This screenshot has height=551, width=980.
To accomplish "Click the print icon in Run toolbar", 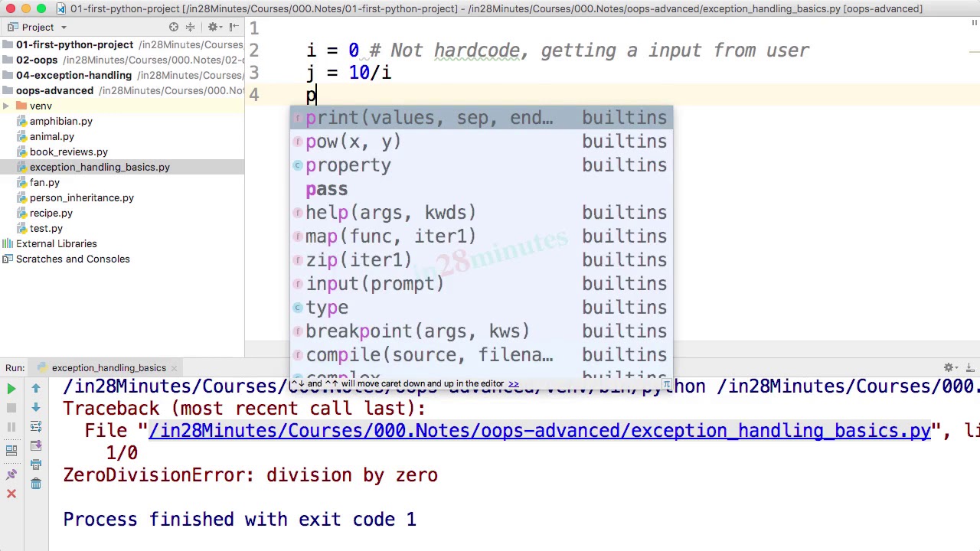I will (x=36, y=464).
